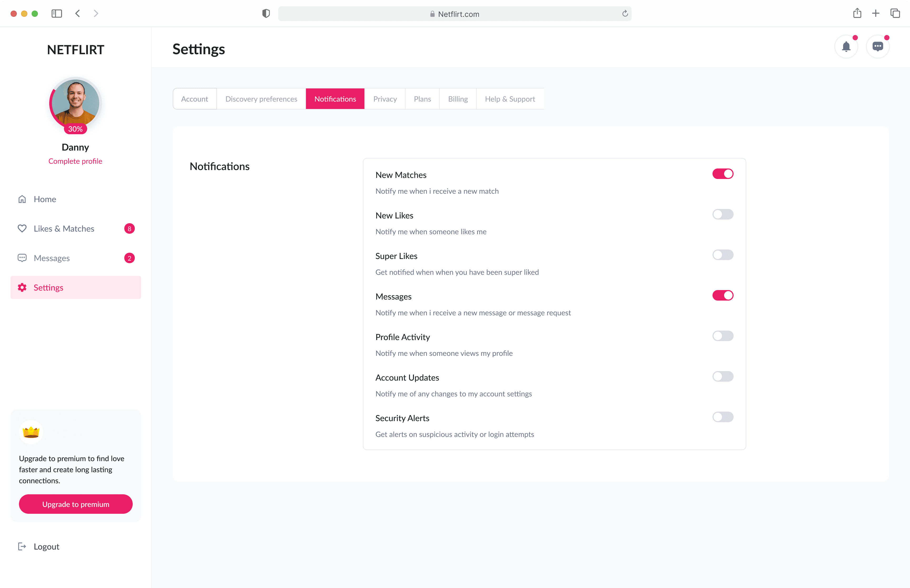Open a new browser tab with plus
Image resolution: width=910 pixels, height=588 pixels.
tap(876, 13)
